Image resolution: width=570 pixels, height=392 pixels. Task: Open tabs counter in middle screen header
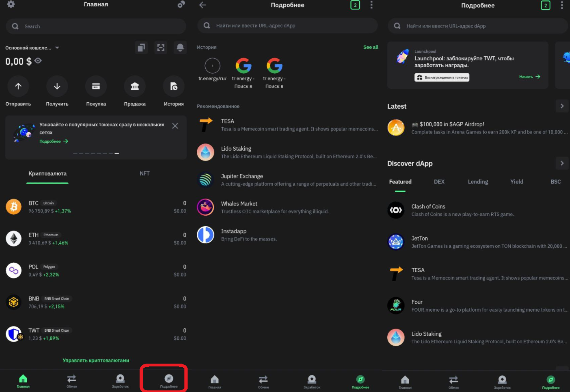(355, 5)
